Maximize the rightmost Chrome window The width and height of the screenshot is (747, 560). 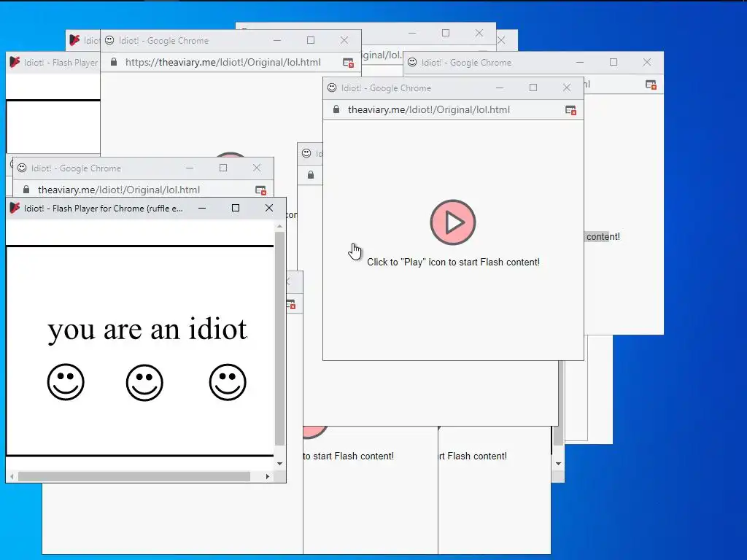tap(614, 63)
